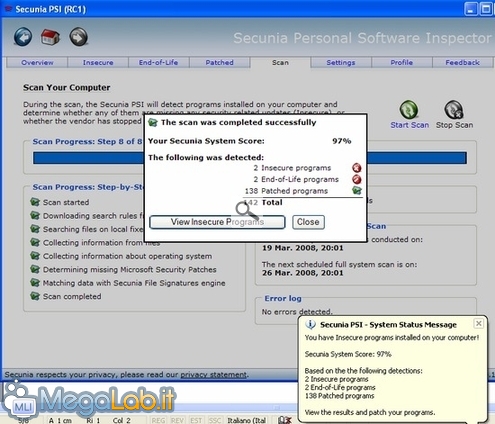
Task: Select the Scan tab
Action: click(x=280, y=62)
